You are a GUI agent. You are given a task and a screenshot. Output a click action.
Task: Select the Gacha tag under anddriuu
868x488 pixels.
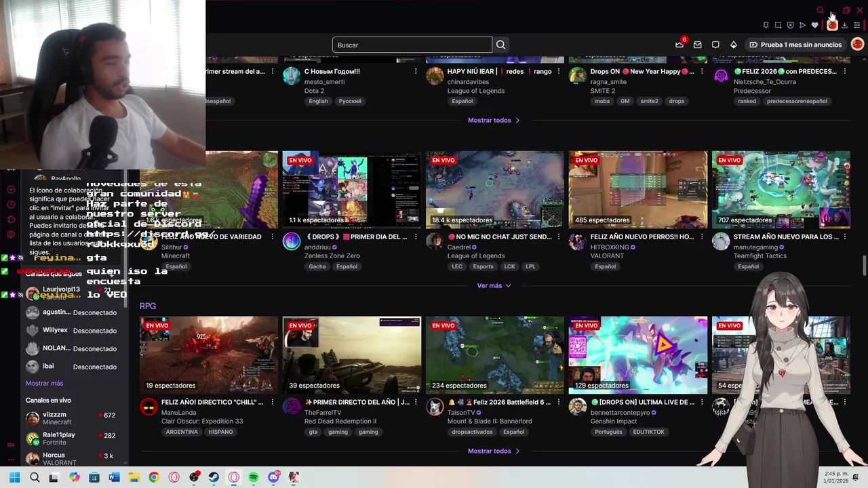[x=317, y=266]
